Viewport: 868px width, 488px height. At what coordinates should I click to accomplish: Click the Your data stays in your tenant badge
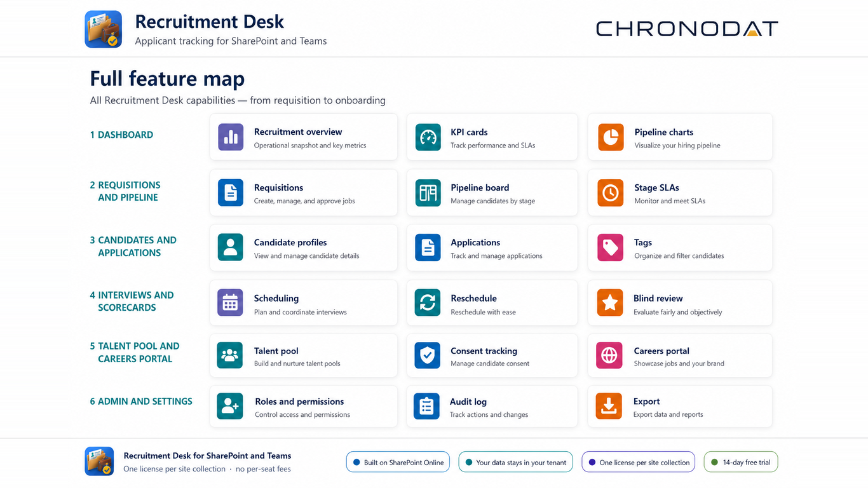[516, 462]
